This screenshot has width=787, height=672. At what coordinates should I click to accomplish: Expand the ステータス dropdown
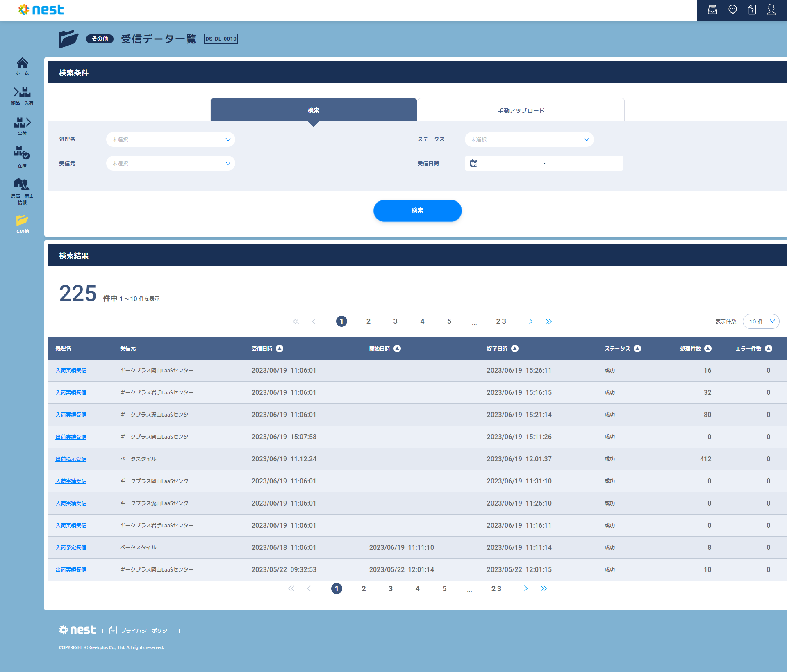coord(529,139)
